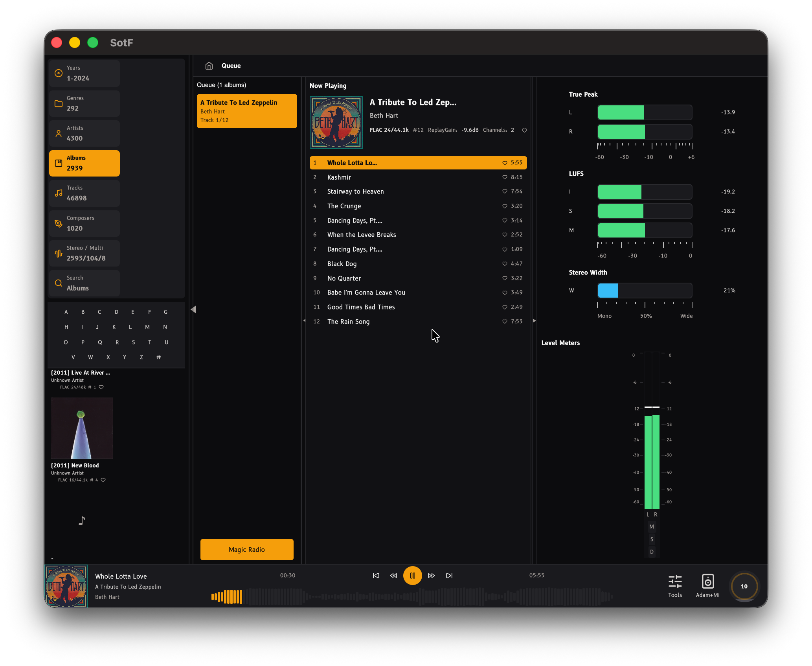The height and width of the screenshot is (666, 812).
Task: Select A Tribute To Led Zeppelin queue item
Action: coord(247,111)
